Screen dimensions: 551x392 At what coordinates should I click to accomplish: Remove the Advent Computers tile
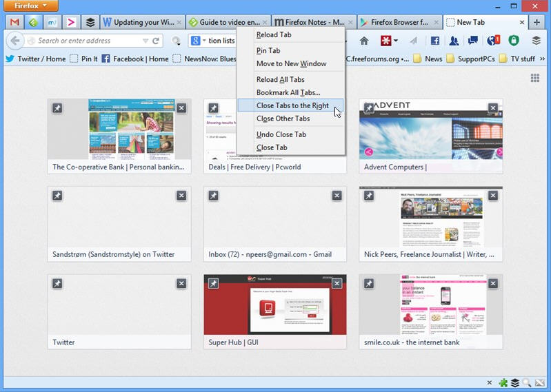pyautogui.click(x=493, y=108)
